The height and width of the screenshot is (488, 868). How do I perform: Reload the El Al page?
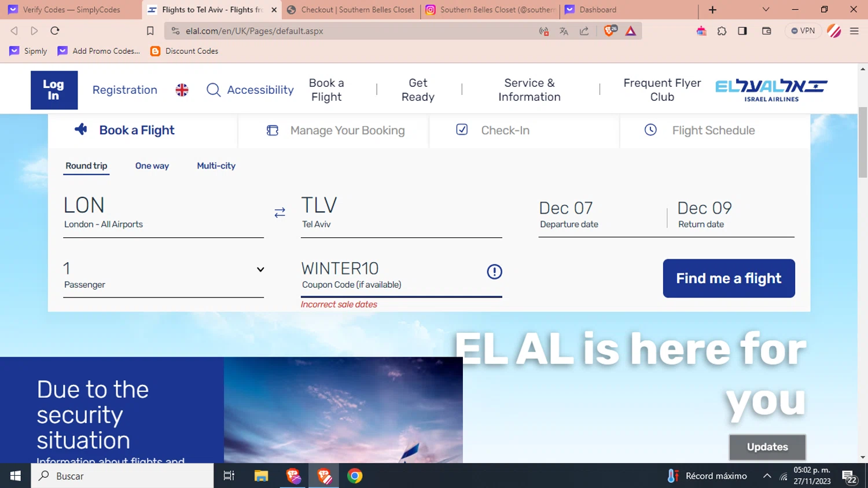[55, 31]
